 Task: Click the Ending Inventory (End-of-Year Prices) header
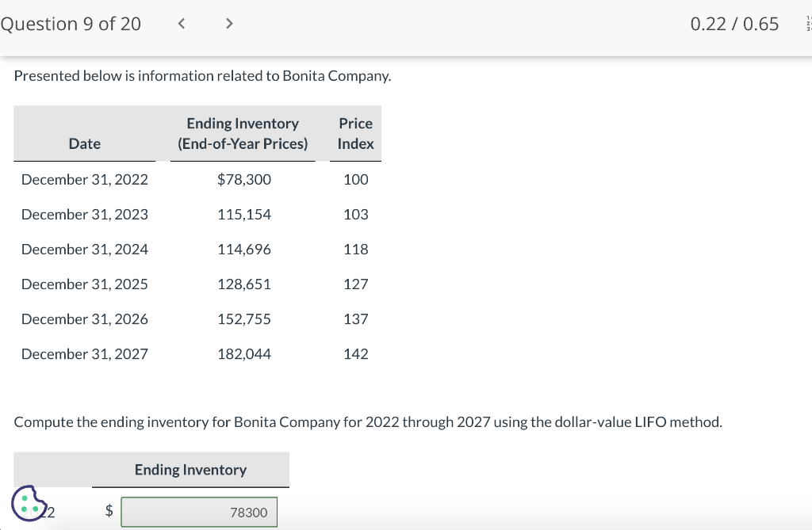click(243, 133)
